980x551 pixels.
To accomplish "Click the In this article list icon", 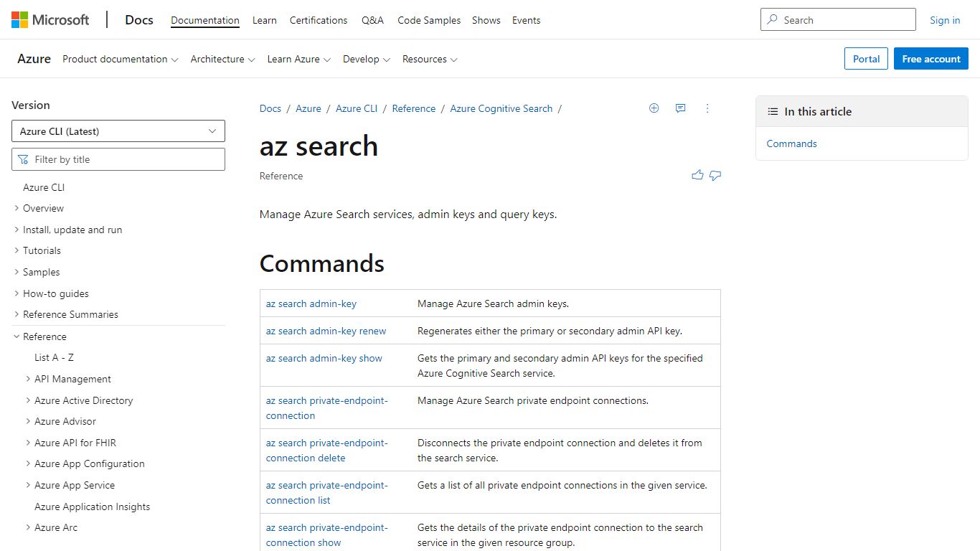I will tap(773, 111).
